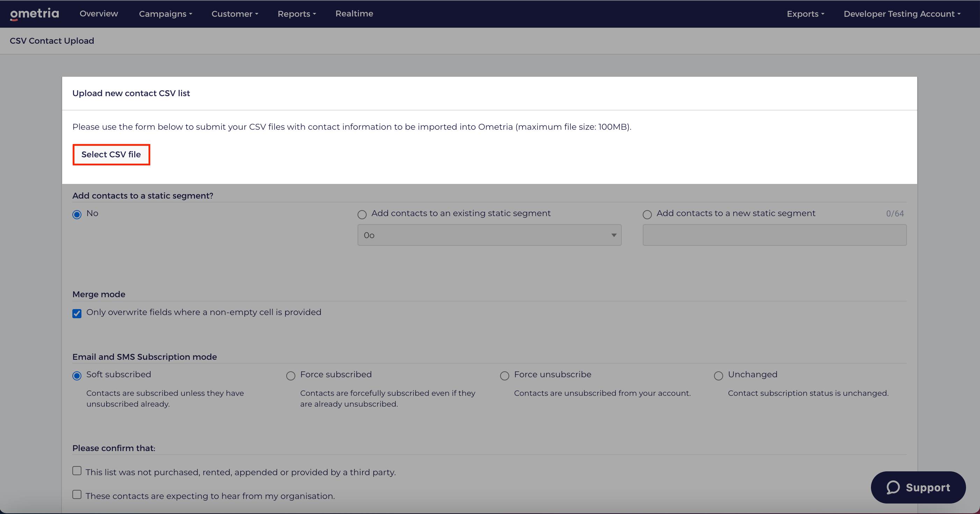980x514 pixels.
Task: Open the Realtime page
Action: 354,14
